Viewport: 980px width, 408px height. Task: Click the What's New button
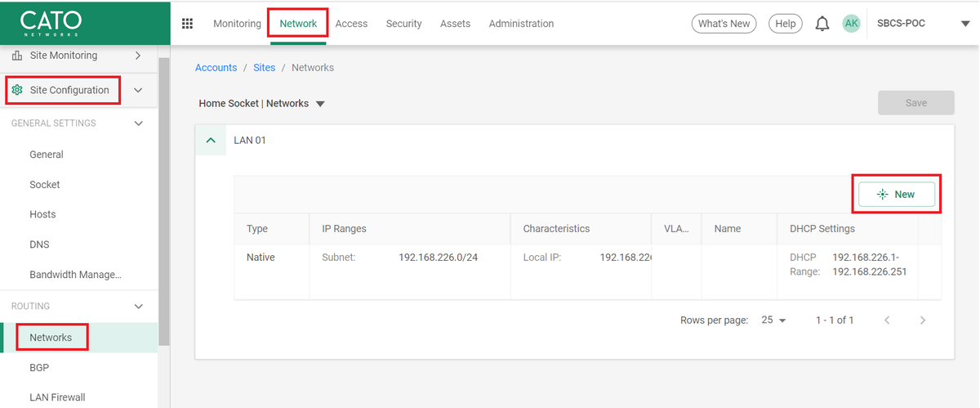tap(723, 24)
